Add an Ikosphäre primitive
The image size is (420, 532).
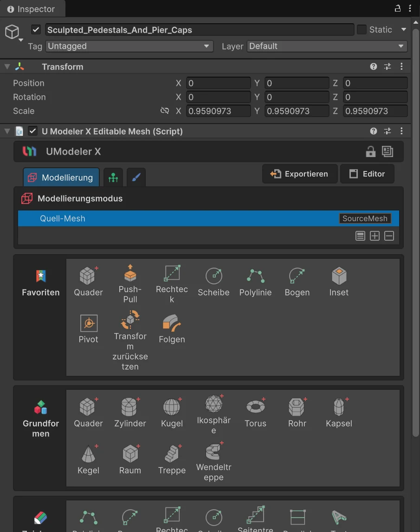(x=213, y=414)
